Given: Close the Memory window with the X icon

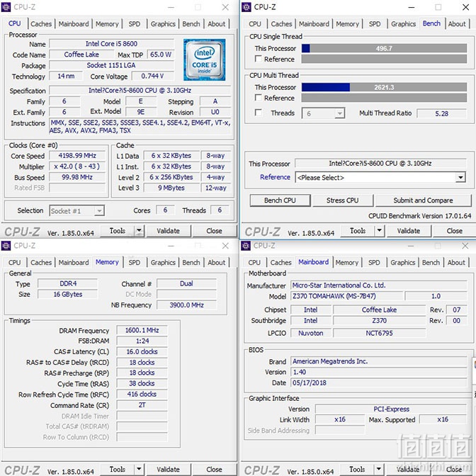Looking at the screenshot, I should 225,246.
